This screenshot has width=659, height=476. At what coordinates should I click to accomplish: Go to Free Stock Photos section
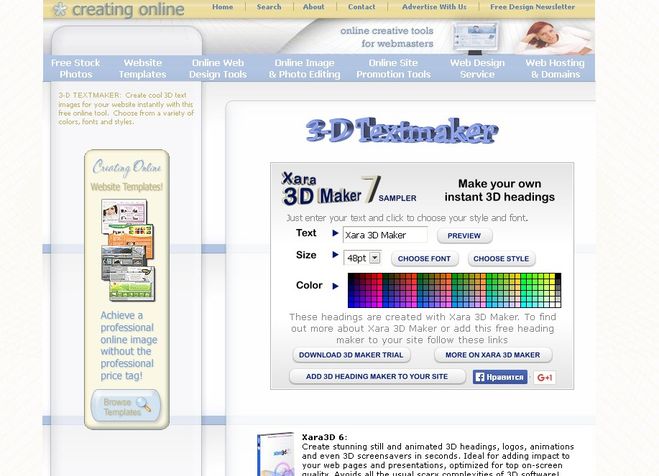(76, 68)
